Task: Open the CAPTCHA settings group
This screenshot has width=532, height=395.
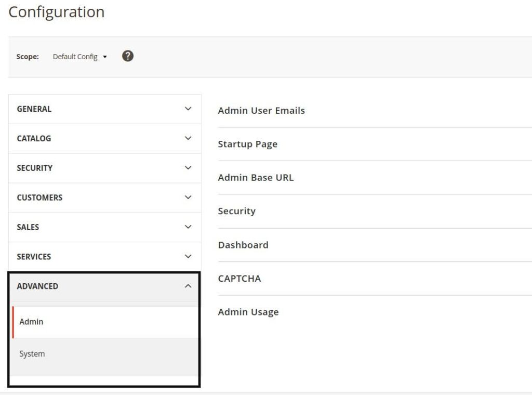Action: (240, 278)
